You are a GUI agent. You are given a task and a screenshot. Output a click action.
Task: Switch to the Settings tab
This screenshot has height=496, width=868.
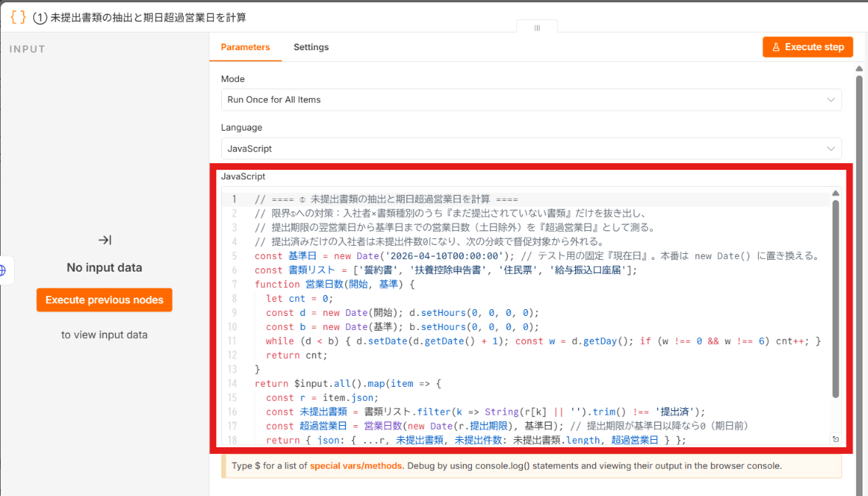pyautogui.click(x=310, y=47)
